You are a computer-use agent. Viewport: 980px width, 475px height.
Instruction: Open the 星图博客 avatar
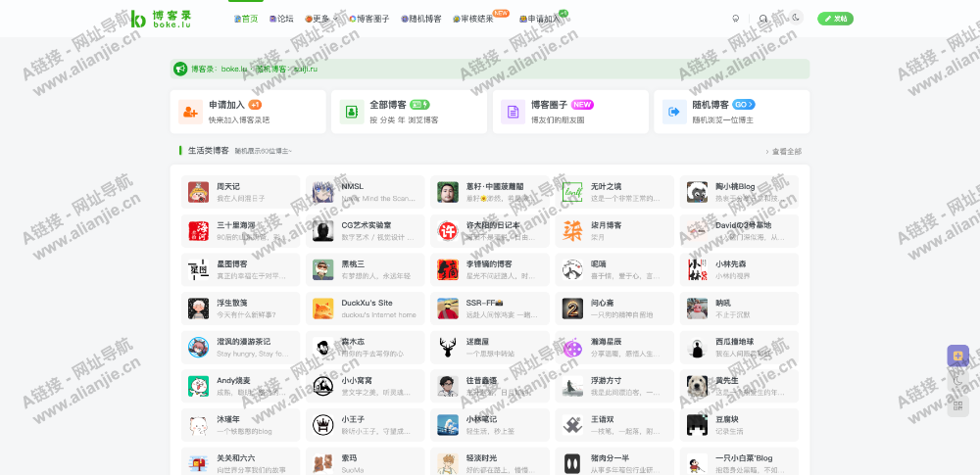198,270
